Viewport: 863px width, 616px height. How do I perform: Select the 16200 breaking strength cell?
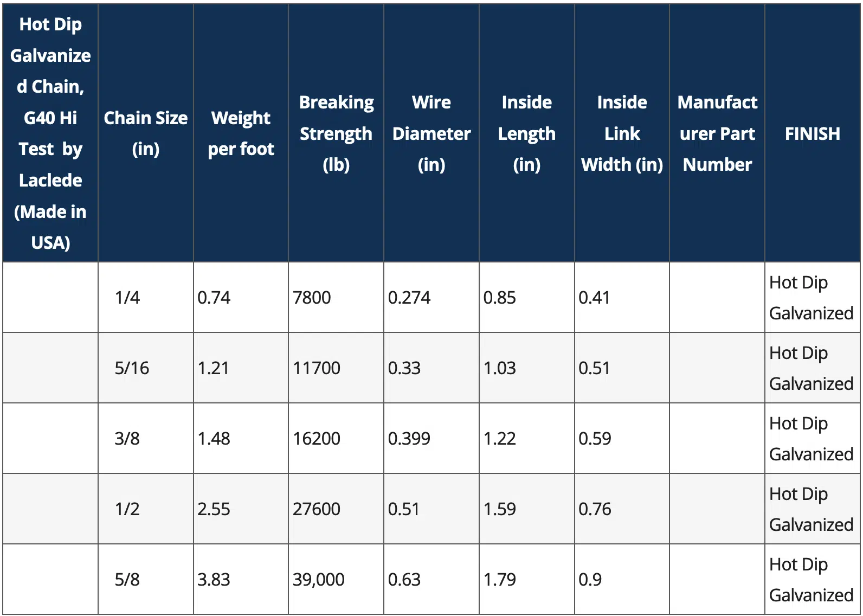pos(317,439)
